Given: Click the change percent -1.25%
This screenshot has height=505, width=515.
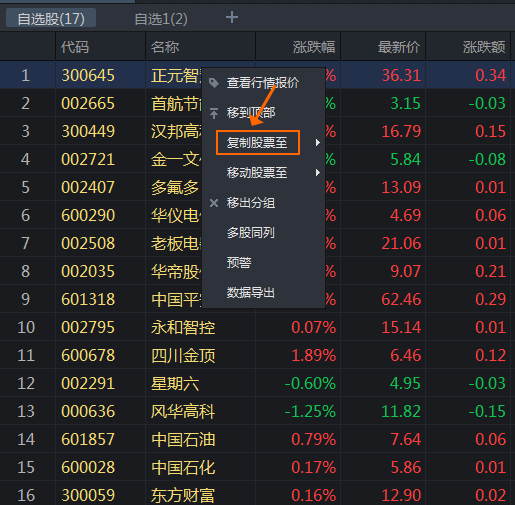Looking at the screenshot, I should (x=310, y=411).
